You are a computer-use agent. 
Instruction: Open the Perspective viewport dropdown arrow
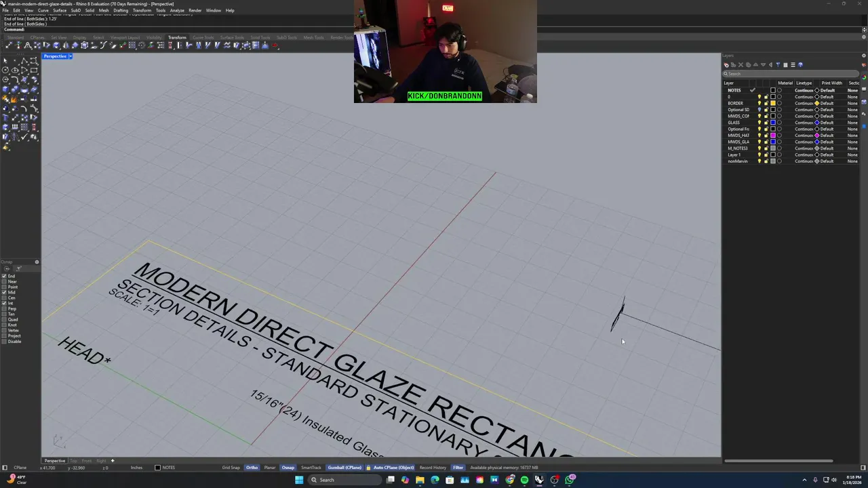pos(70,56)
